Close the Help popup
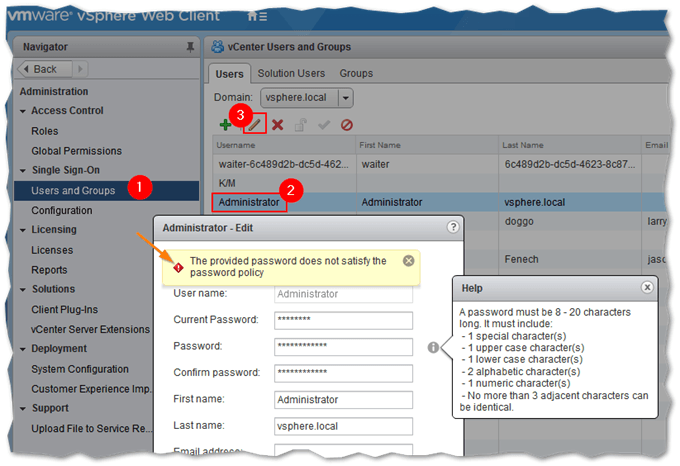The image size is (680, 466). 647,287
